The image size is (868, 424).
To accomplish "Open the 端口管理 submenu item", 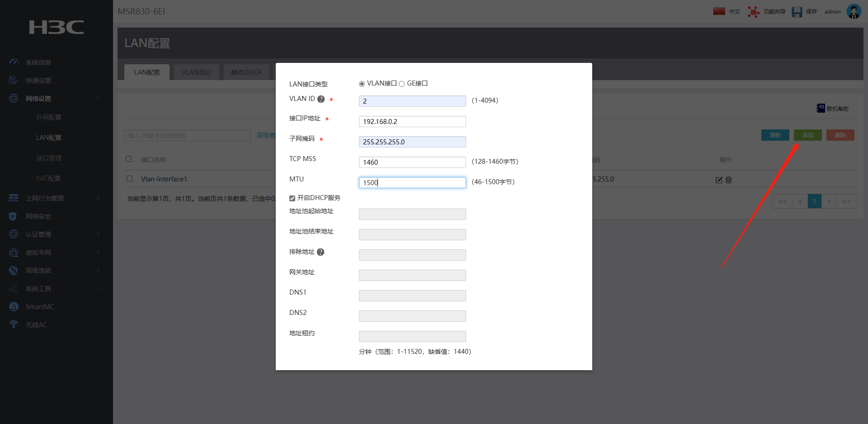I will pyautogui.click(x=49, y=158).
